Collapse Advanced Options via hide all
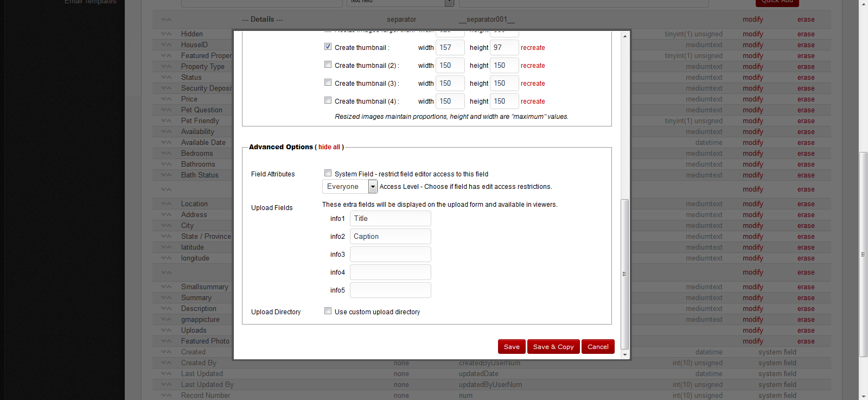Image resolution: width=868 pixels, height=400 pixels. (x=329, y=147)
